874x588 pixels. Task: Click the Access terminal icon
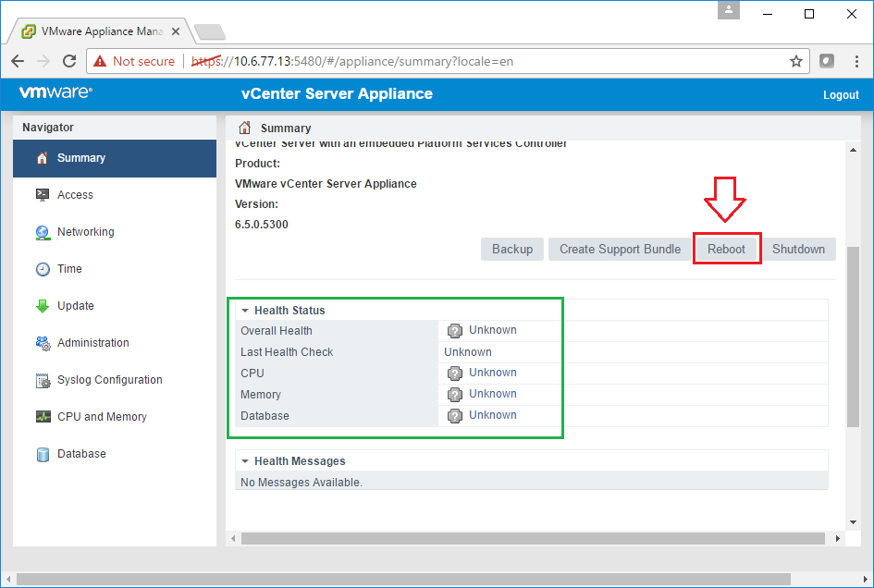coord(43,194)
